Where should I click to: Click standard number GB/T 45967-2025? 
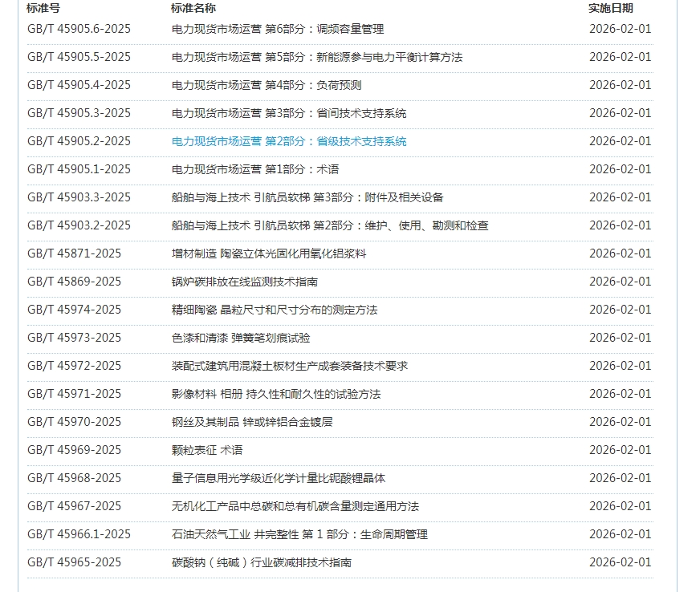coord(74,506)
